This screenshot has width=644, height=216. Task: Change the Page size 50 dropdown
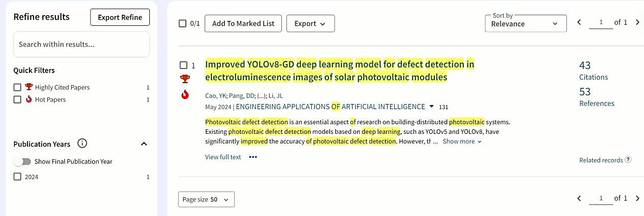point(206,199)
